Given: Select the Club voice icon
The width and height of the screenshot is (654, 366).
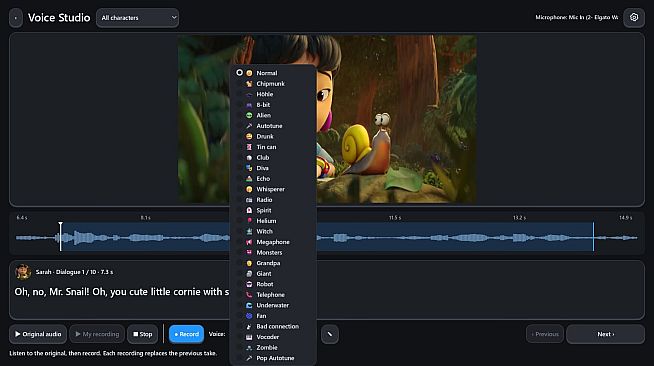Looking at the screenshot, I should point(249,158).
